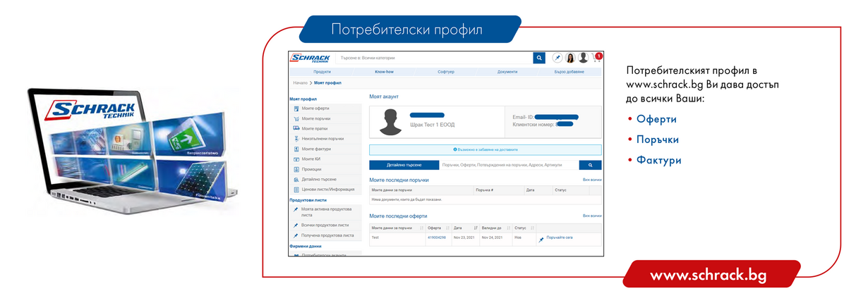
Task: Click the Оферти bullet item on the right
Action: tap(656, 119)
